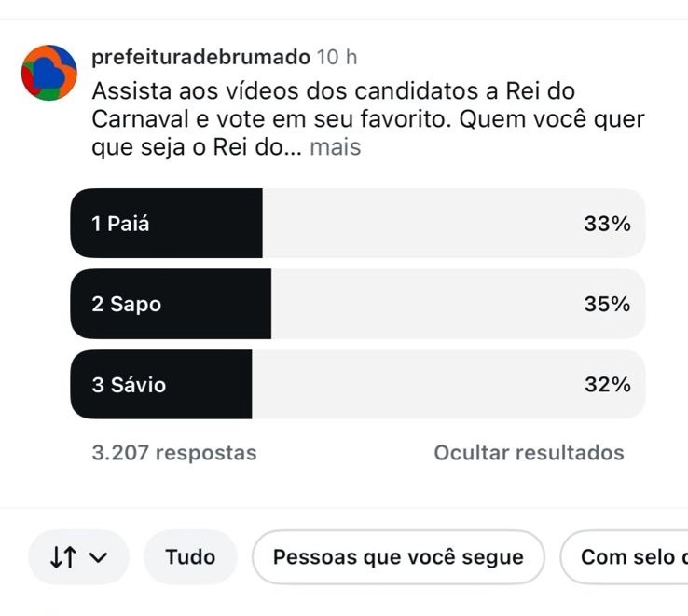This screenshot has height=616, width=688.
Task: Hide poll results via "Ocultar resultados"
Action: pyautogui.click(x=529, y=453)
